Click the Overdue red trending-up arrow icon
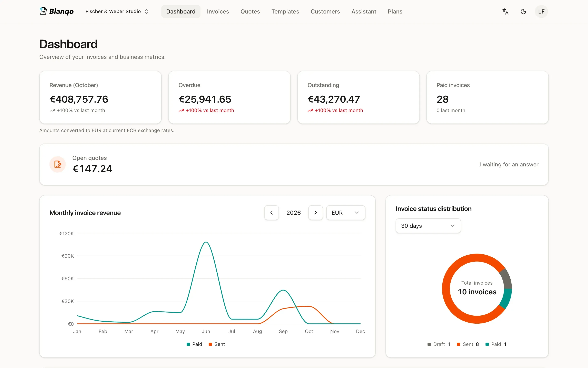588x368 pixels. (181, 110)
